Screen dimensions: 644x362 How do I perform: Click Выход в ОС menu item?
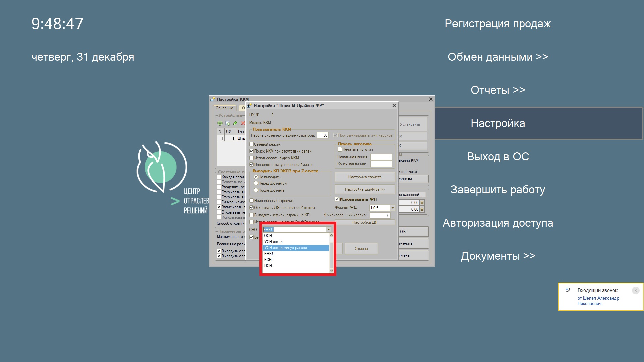(x=498, y=157)
